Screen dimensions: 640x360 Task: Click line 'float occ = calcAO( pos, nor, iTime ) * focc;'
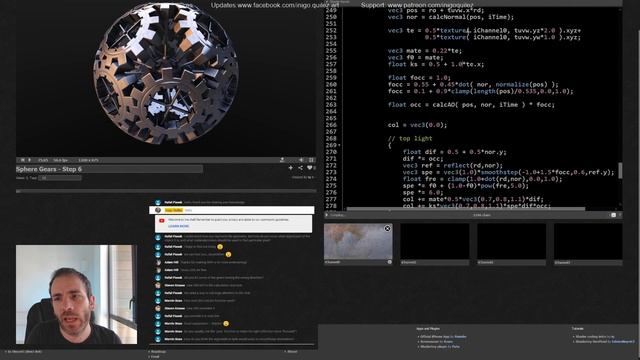coord(471,105)
